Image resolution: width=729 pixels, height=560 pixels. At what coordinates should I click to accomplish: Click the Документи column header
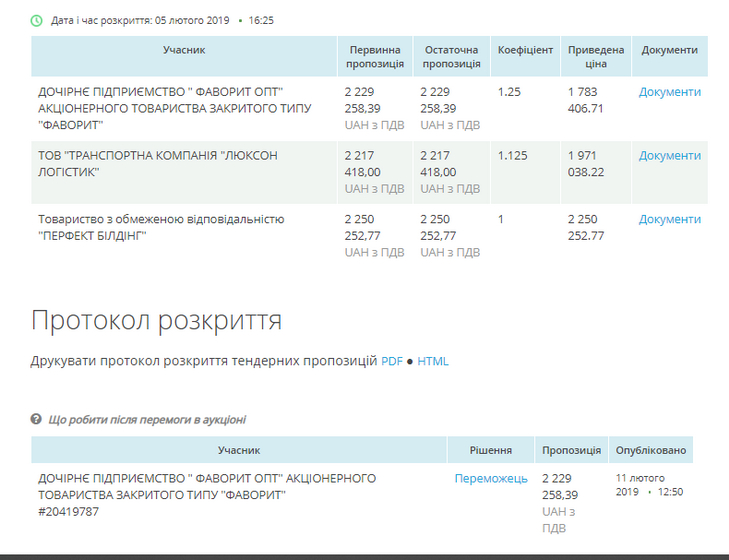coord(669,50)
